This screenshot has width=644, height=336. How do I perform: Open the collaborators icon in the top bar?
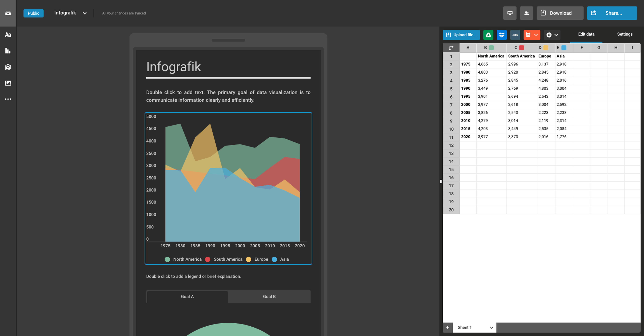(526, 13)
